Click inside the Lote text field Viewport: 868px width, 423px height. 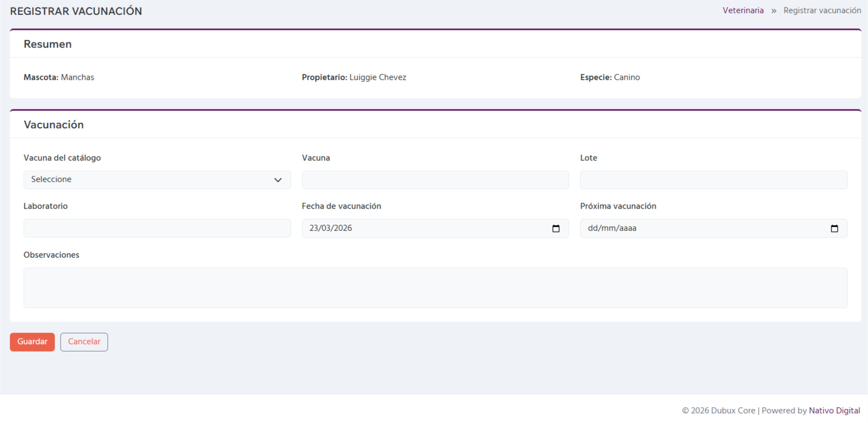click(x=713, y=180)
